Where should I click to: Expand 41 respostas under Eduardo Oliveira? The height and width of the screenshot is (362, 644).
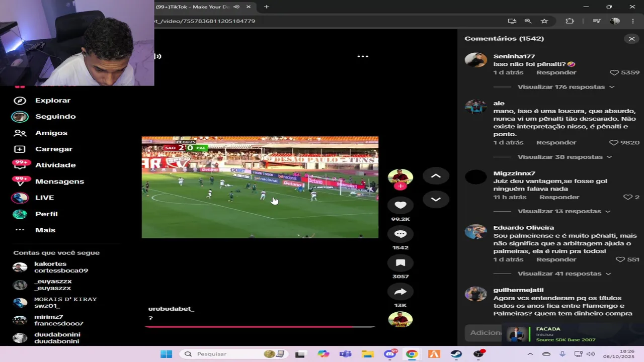click(564, 274)
